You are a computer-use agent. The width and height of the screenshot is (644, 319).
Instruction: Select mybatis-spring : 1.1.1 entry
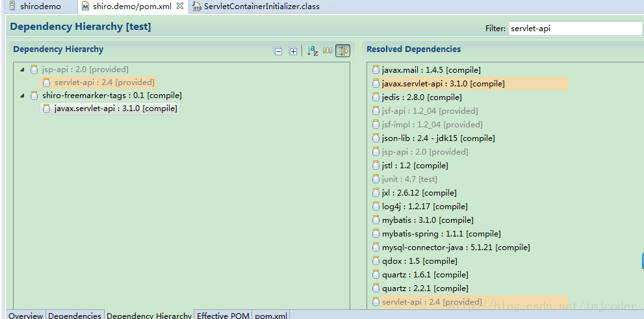[441, 234]
